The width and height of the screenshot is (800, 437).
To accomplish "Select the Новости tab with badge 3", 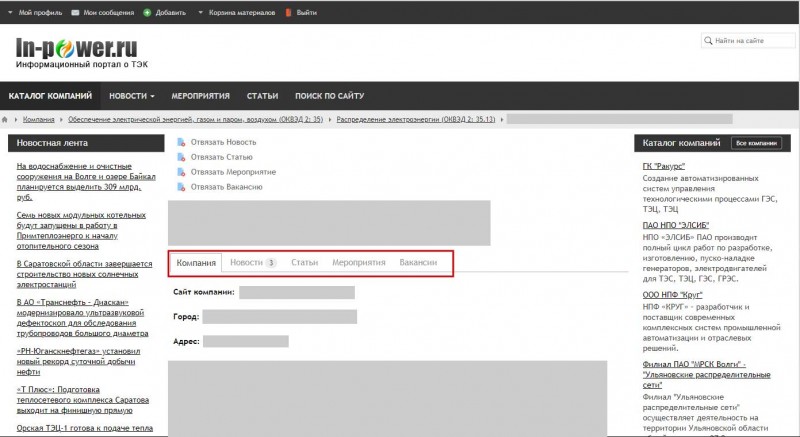I will [252, 262].
